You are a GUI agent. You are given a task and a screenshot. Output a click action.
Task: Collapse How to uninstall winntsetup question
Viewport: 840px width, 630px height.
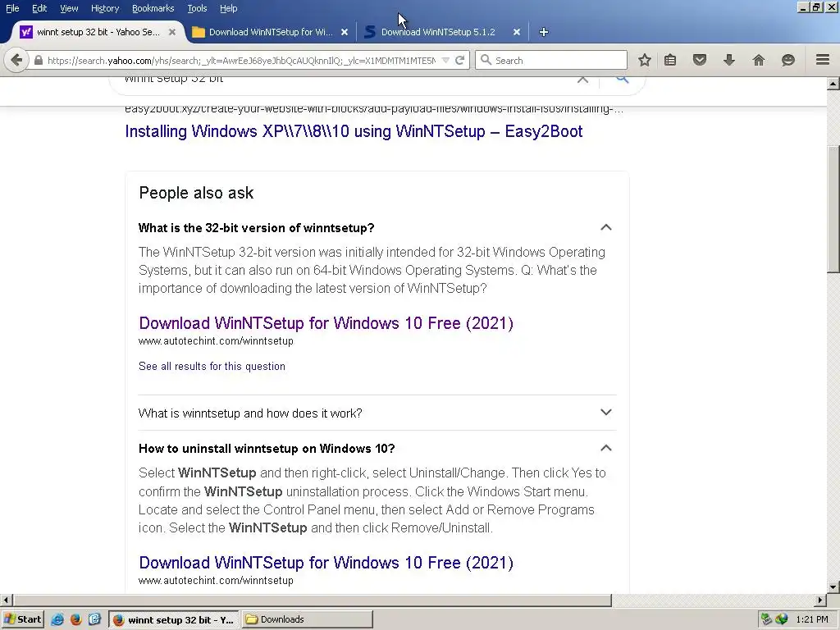pos(606,448)
